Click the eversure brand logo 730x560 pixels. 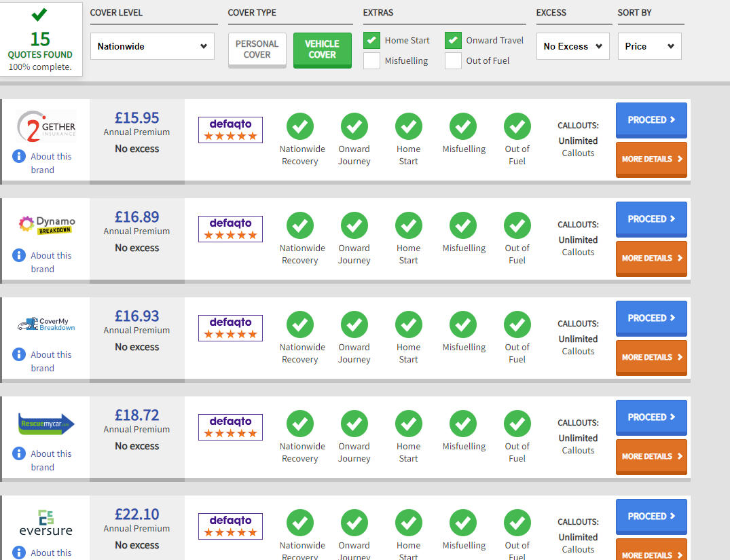[45, 523]
